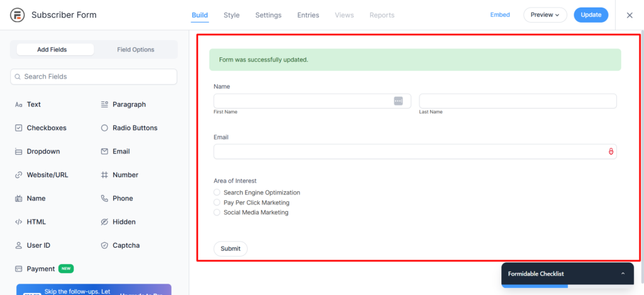Image resolution: width=644 pixels, height=295 pixels.
Task: Click the Embed link
Action: click(x=500, y=15)
